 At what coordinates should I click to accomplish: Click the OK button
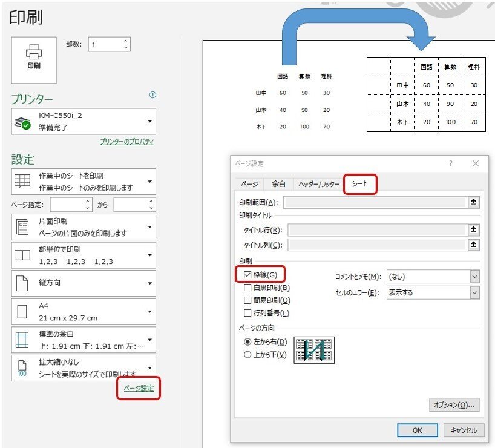pyautogui.click(x=417, y=430)
